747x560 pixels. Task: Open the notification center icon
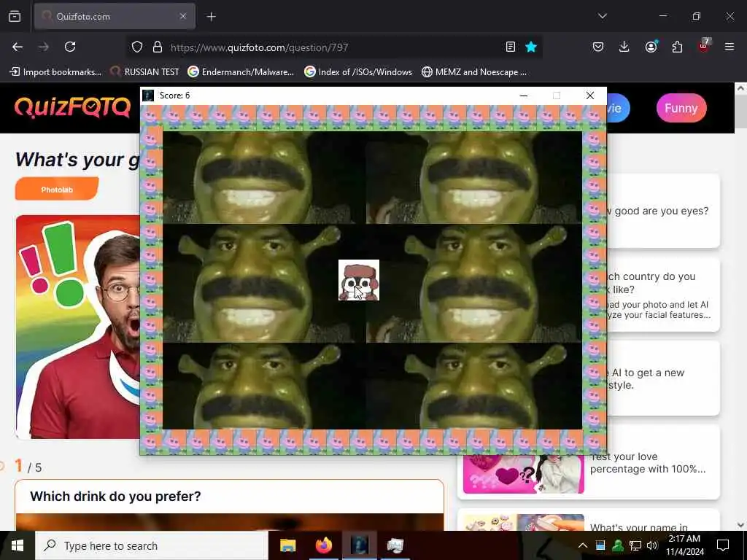[x=723, y=545]
